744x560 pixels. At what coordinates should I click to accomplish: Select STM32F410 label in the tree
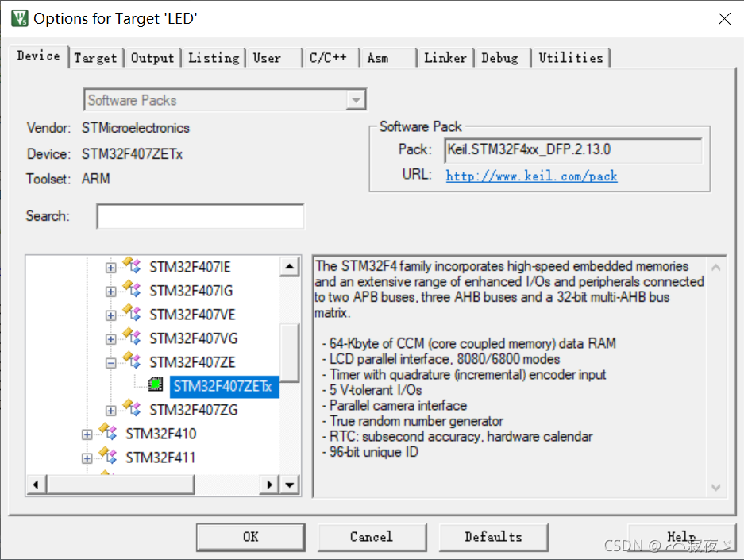coord(161,434)
